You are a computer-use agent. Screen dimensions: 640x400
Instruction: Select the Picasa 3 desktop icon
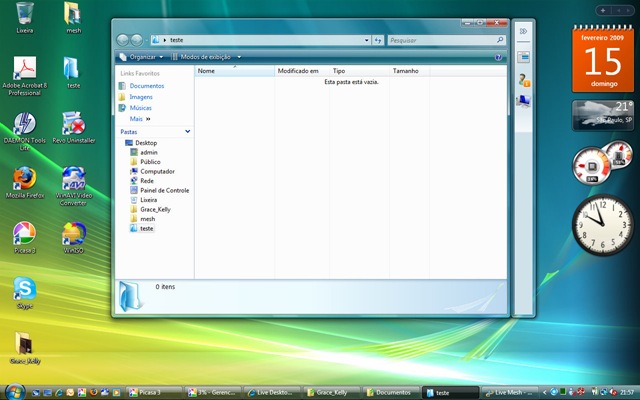point(24,234)
